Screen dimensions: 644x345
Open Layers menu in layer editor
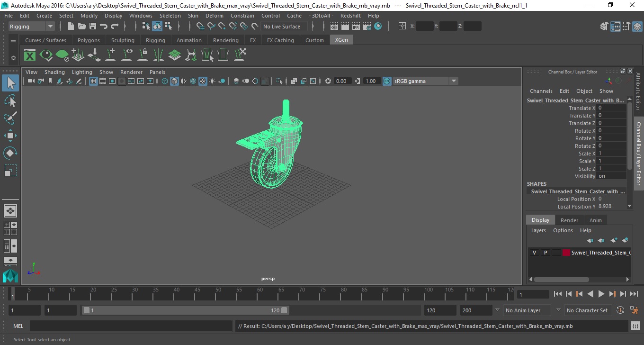coord(538,230)
